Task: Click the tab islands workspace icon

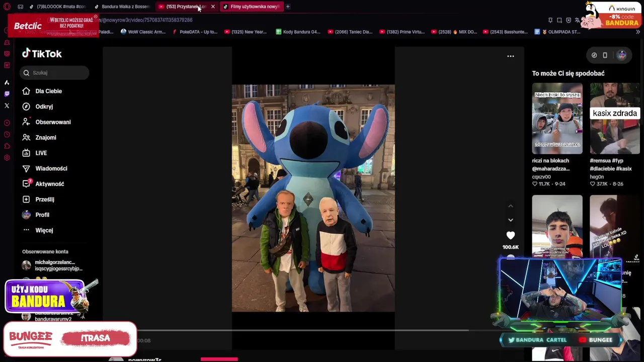Action: coord(20,7)
